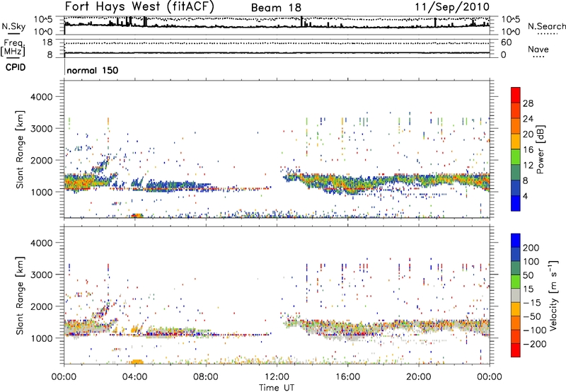Image resolution: width=566 pixels, height=392 pixels.
Task: Click the blue bottom of the power colorbar
Action: point(516,203)
